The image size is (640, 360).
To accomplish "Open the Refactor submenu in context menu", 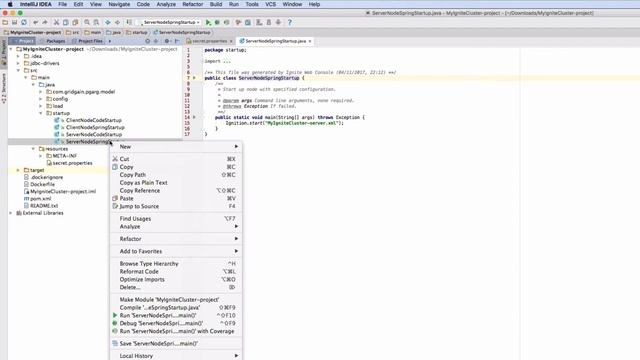I will (x=176, y=239).
